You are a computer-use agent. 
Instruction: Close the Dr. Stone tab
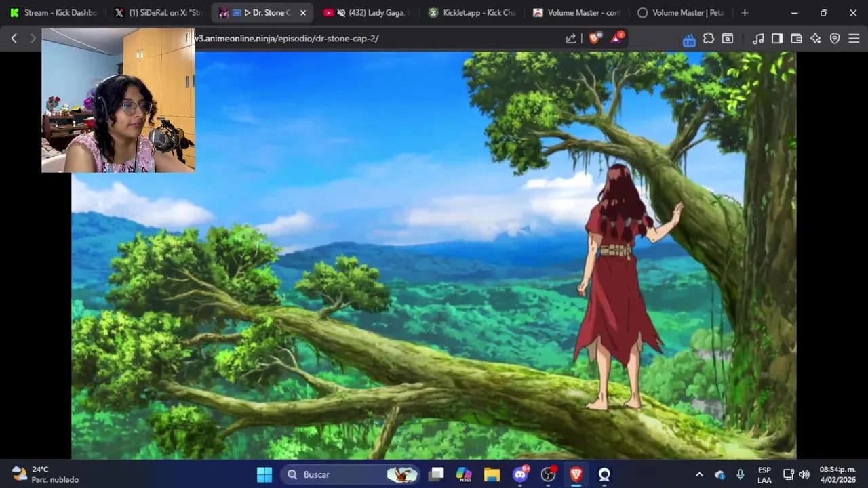coord(303,13)
